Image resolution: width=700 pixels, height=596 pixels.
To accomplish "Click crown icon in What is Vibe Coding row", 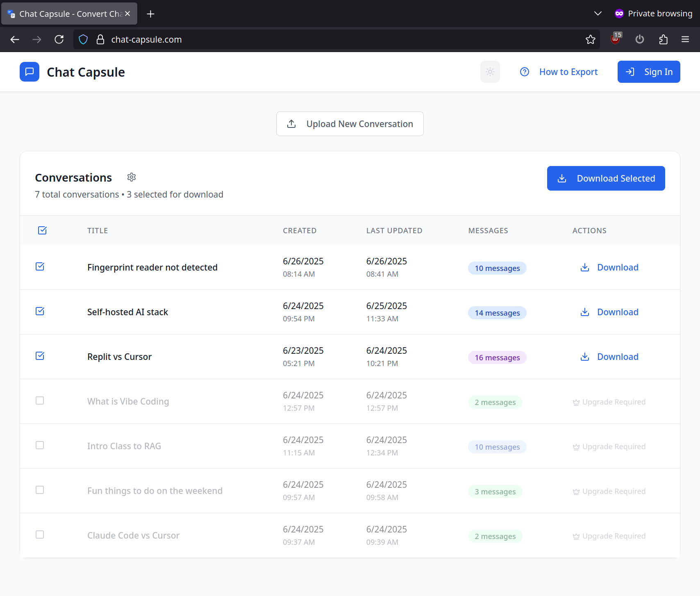I will [x=576, y=402].
